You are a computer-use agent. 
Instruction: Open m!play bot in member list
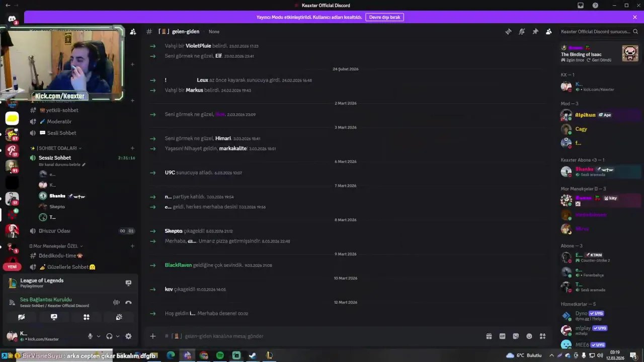tap(600, 330)
